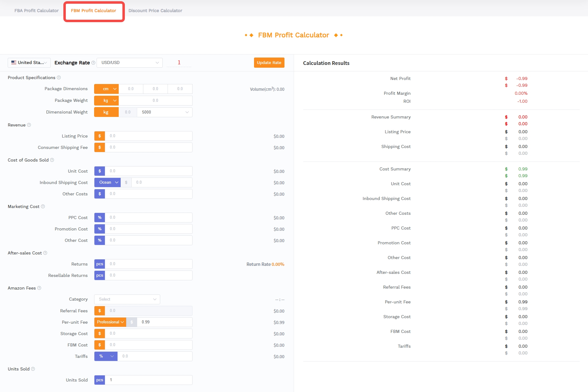
Task: Click the dollar badge for Listing Price
Action: 100,136
